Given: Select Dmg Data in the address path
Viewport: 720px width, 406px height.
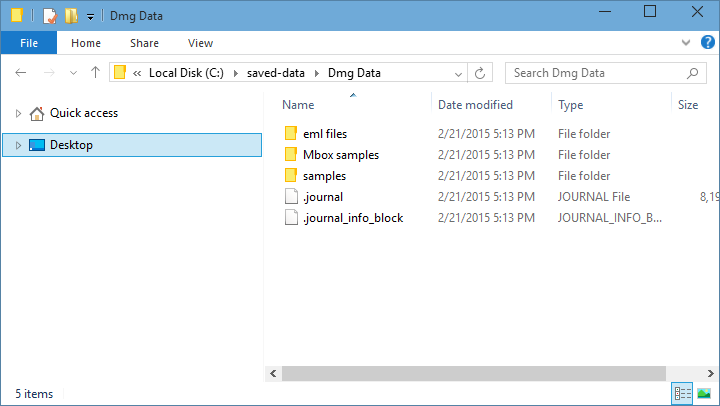Looking at the screenshot, I should pyautogui.click(x=354, y=73).
